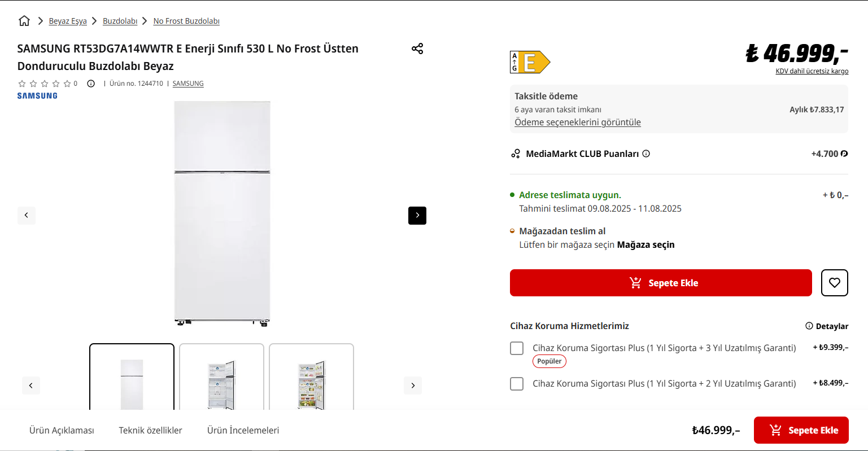
Task: Check the 2 Yıl Uzatılmış Garanti option
Action: tap(517, 384)
